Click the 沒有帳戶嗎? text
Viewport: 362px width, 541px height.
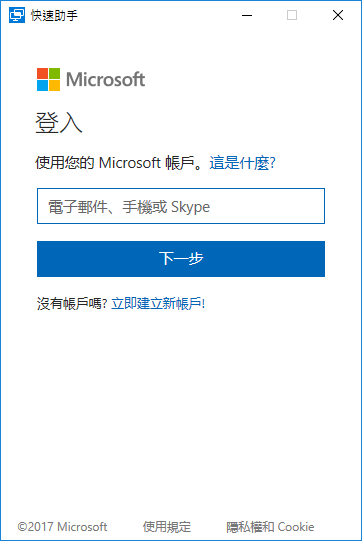[x=72, y=304]
